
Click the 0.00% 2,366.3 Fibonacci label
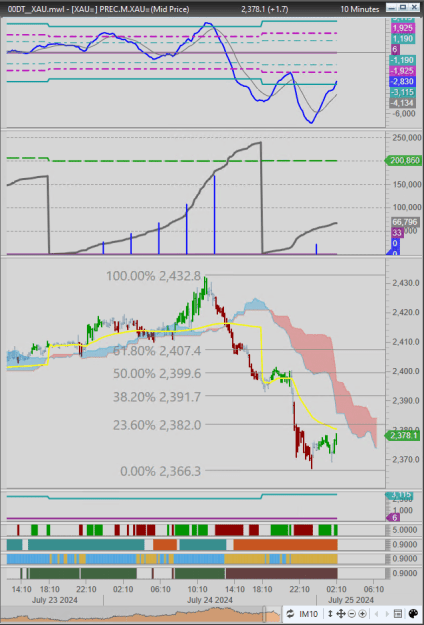pos(160,471)
